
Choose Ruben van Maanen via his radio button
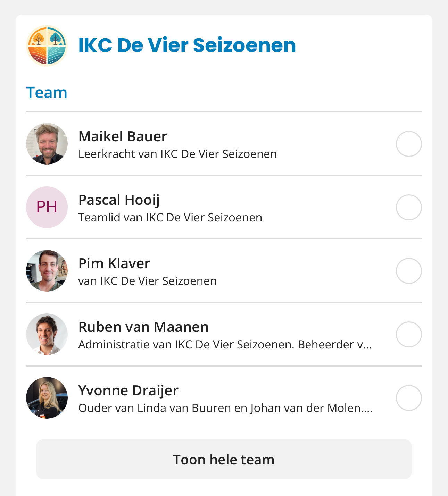click(409, 334)
